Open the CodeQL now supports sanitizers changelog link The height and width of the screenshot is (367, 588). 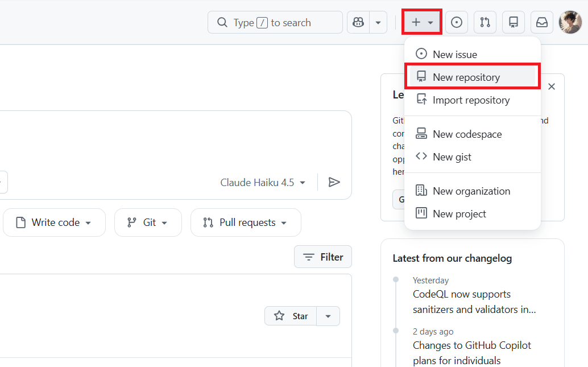[x=474, y=302]
